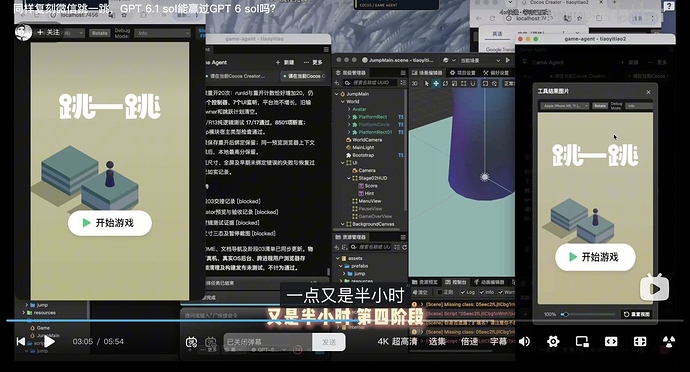Open the 层级管理器 hierarchy tab
Screen dimensions: 690x372
(351, 73)
